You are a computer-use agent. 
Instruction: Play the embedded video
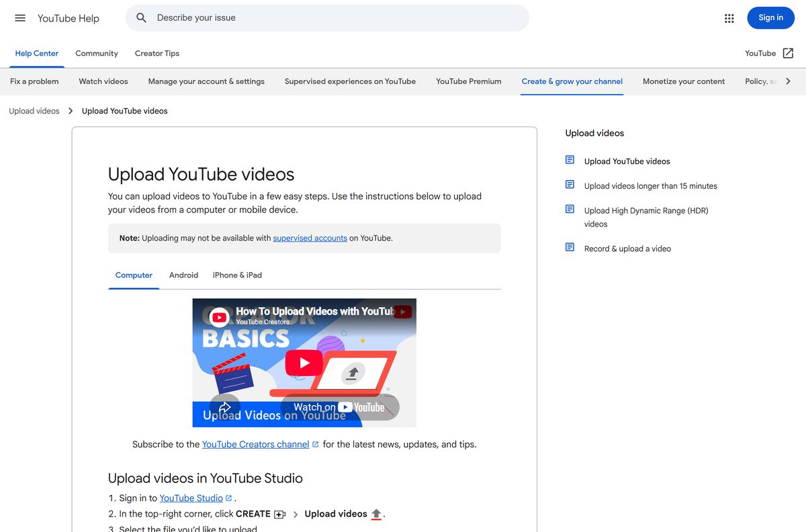(x=304, y=363)
